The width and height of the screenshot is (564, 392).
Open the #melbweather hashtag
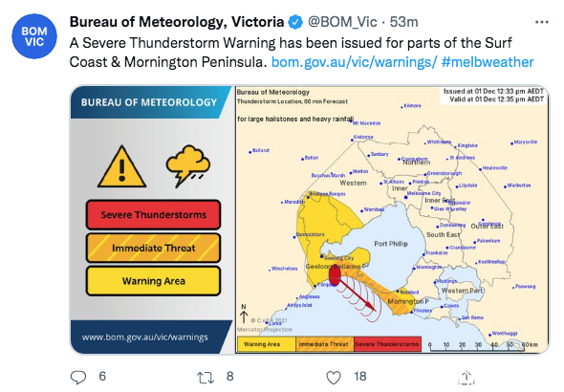point(488,62)
